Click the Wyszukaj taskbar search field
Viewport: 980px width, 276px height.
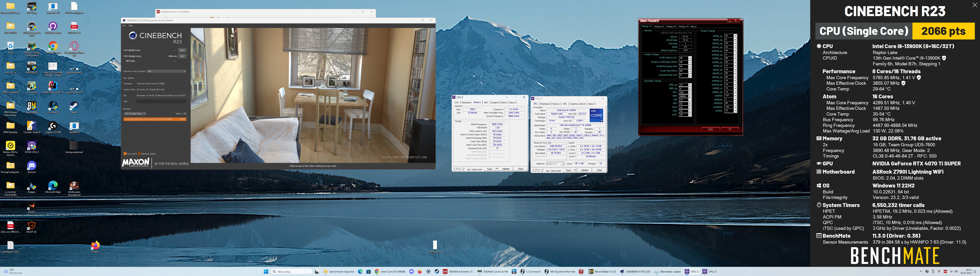pos(291,271)
